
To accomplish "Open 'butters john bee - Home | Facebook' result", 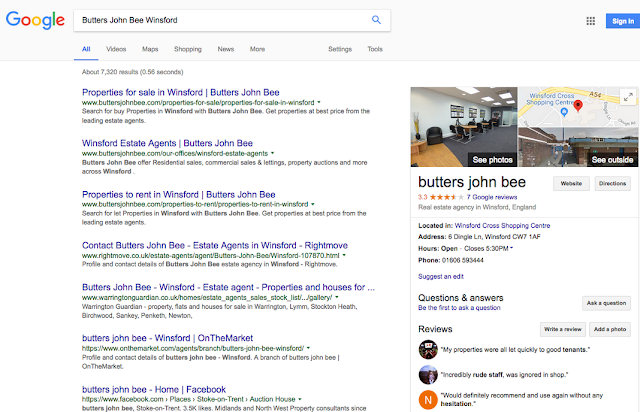I will [154, 390].
